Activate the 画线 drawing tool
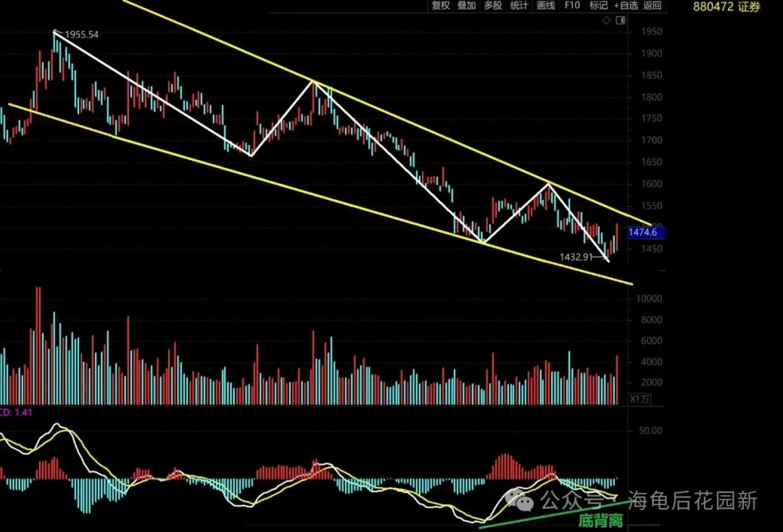Image resolution: width=783 pixels, height=532 pixels. point(546,6)
